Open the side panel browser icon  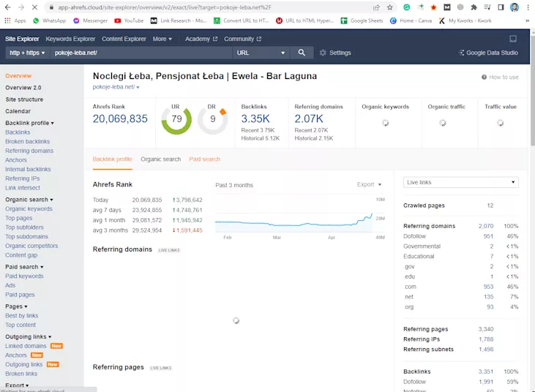pos(501,7)
